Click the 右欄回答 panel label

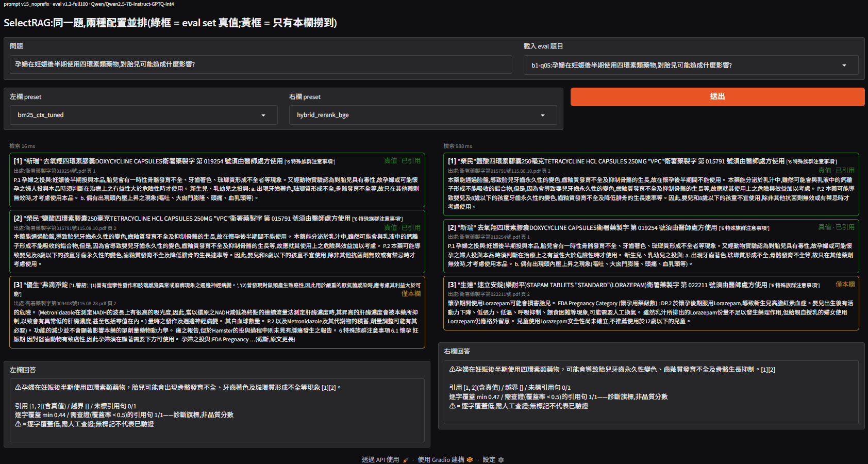(x=457, y=352)
